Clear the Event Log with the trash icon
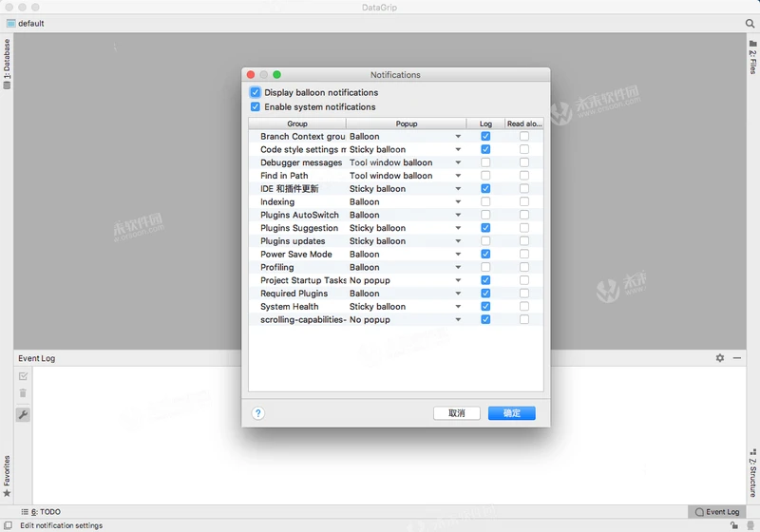 [x=23, y=393]
